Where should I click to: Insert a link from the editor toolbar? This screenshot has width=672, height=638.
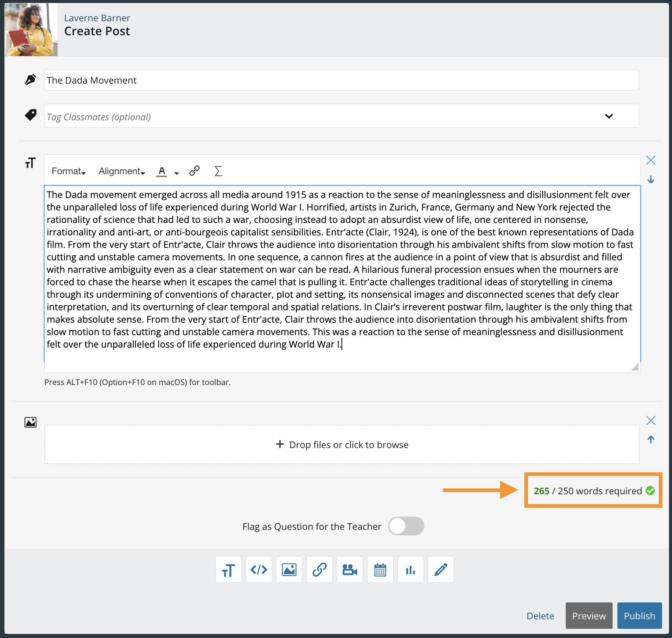(x=194, y=170)
